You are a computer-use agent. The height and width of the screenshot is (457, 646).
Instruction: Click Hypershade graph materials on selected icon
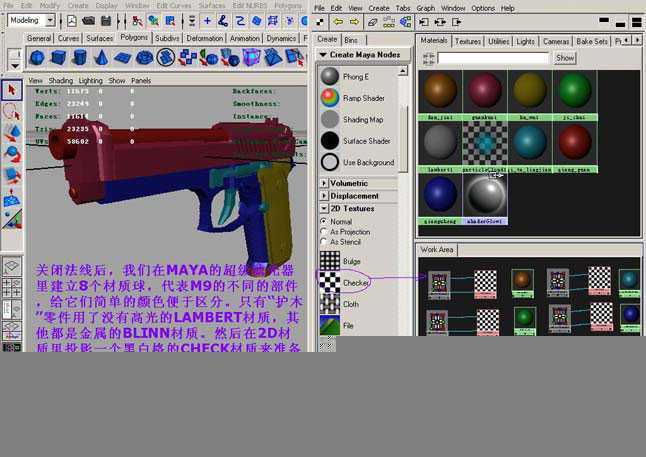point(405,22)
